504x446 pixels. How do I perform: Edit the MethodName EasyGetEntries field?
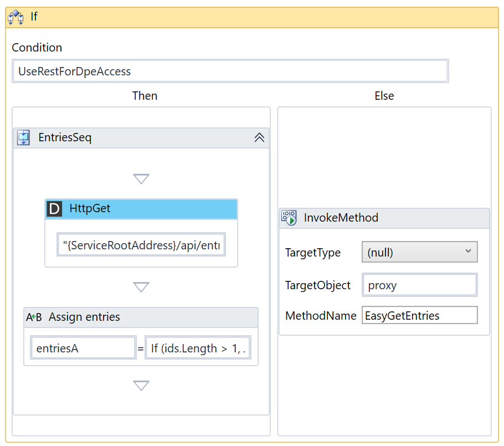pyautogui.click(x=419, y=316)
